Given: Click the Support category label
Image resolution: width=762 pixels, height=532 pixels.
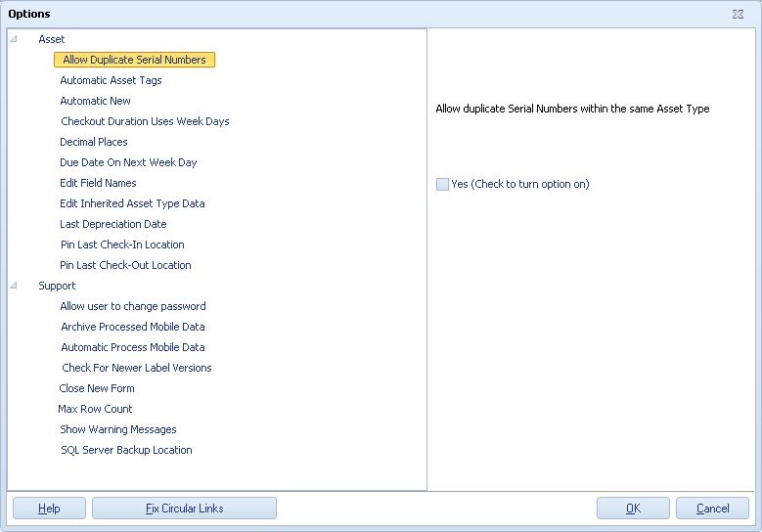Looking at the screenshot, I should [x=57, y=286].
